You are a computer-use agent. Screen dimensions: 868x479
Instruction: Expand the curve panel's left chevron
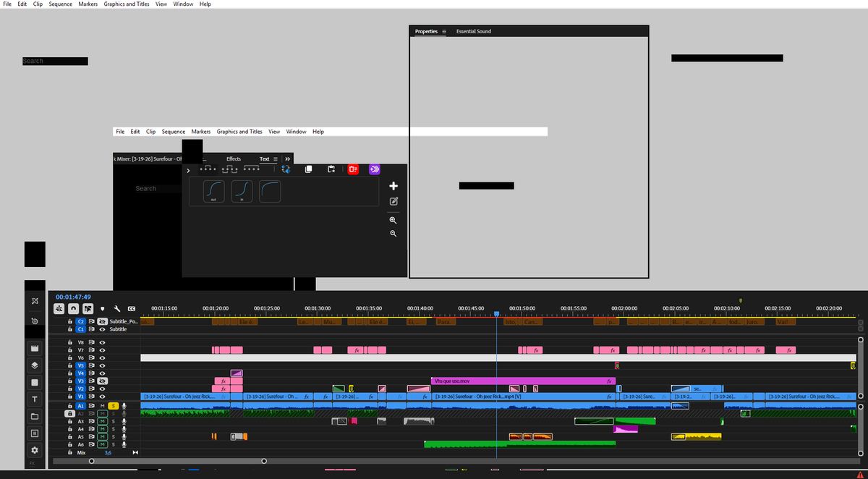point(188,170)
